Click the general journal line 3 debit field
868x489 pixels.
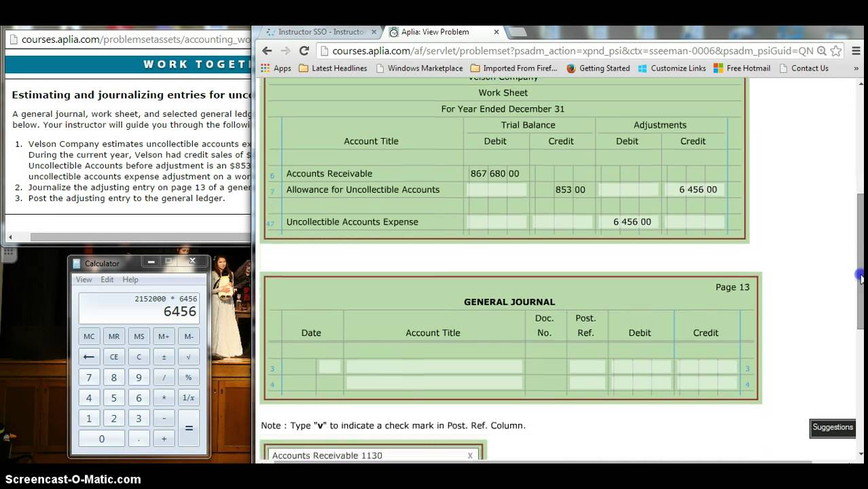click(x=641, y=367)
